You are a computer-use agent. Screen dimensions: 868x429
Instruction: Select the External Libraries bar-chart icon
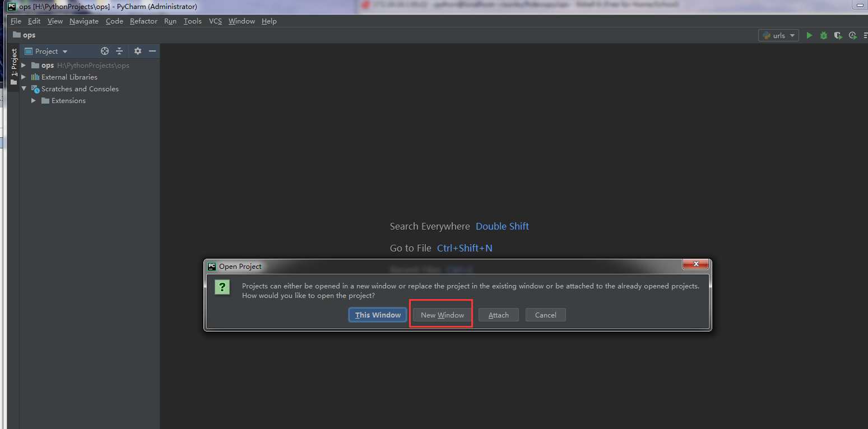click(35, 77)
